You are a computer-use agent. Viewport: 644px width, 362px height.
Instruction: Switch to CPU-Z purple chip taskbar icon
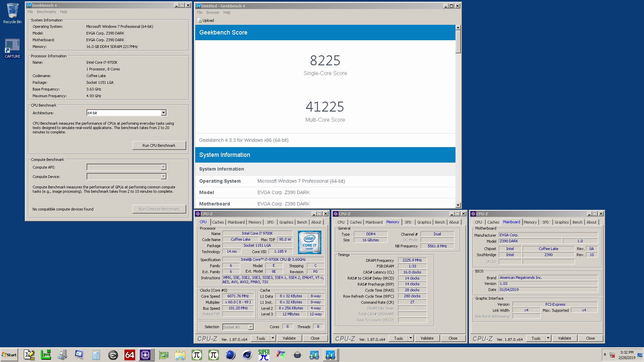(x=145, y=355)
